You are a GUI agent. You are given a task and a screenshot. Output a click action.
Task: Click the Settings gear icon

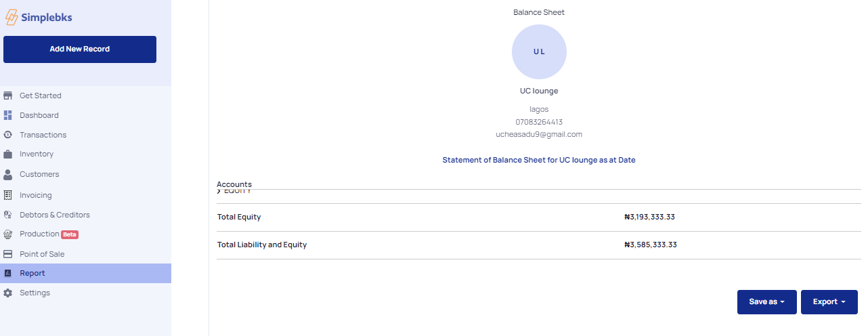point(8,293)
